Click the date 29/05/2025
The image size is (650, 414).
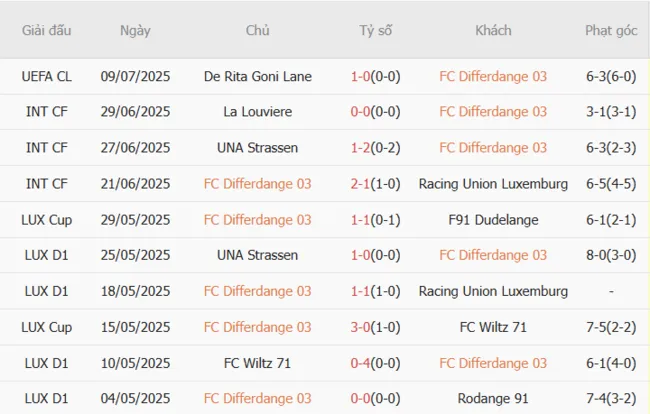pyautogui.click(x=135, y=220)
